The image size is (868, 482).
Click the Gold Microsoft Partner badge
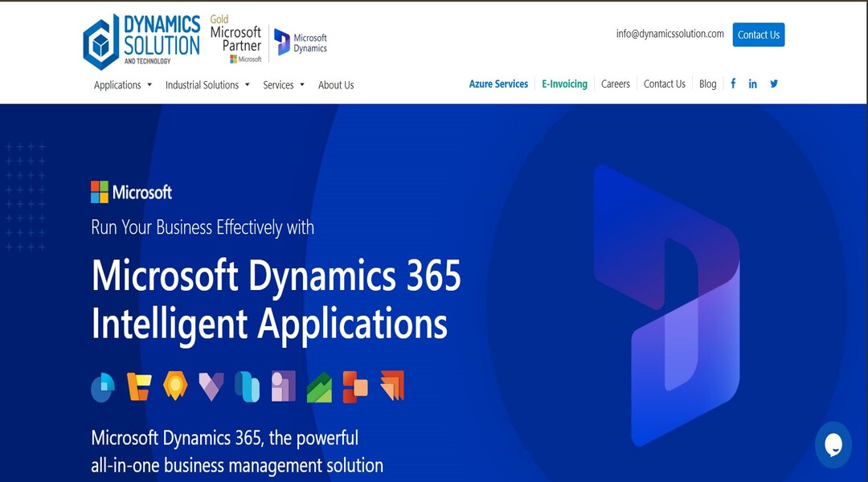[x=235, y=38]
